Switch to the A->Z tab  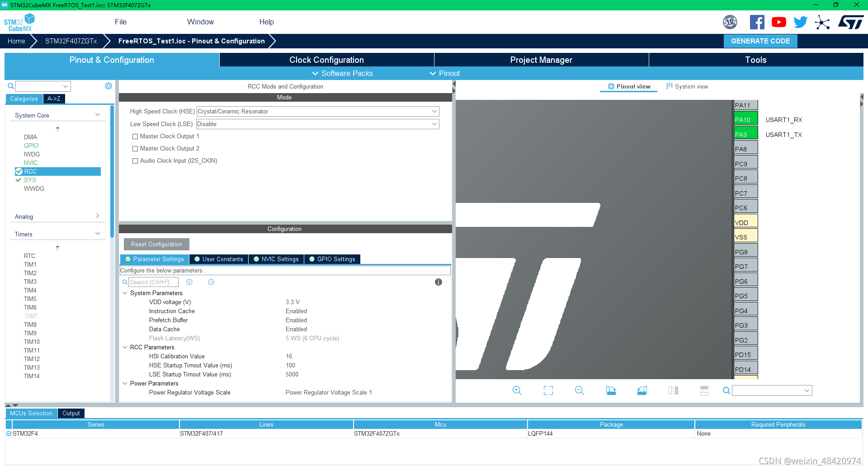pos(54,99)
